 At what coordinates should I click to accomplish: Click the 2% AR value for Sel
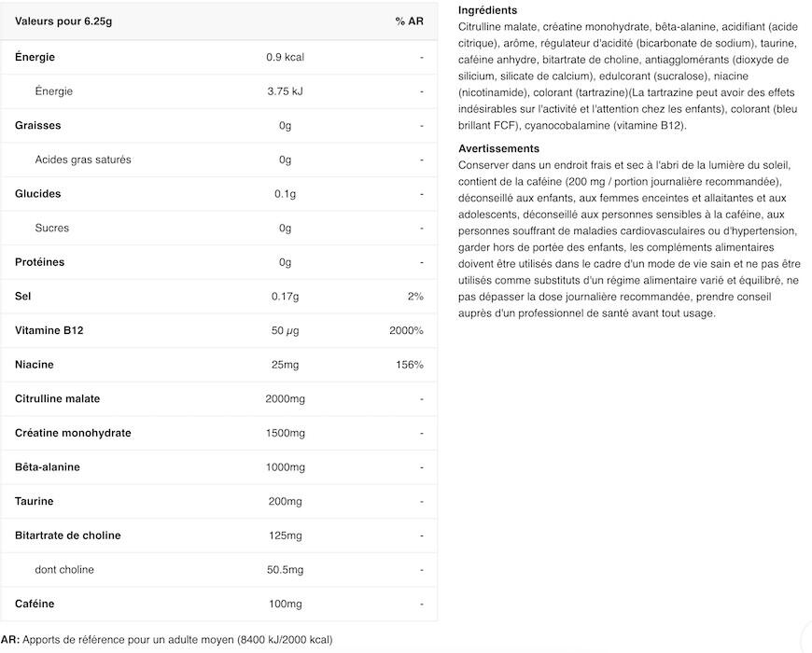coord(415,297)
